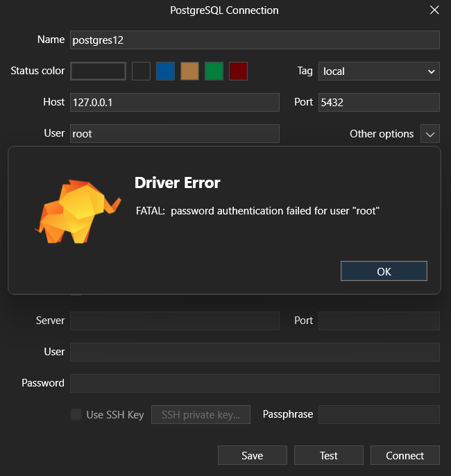This screenshot has width=451, height=476.
Task: Expand the Other options chevron
Action: tap(429, 133)
